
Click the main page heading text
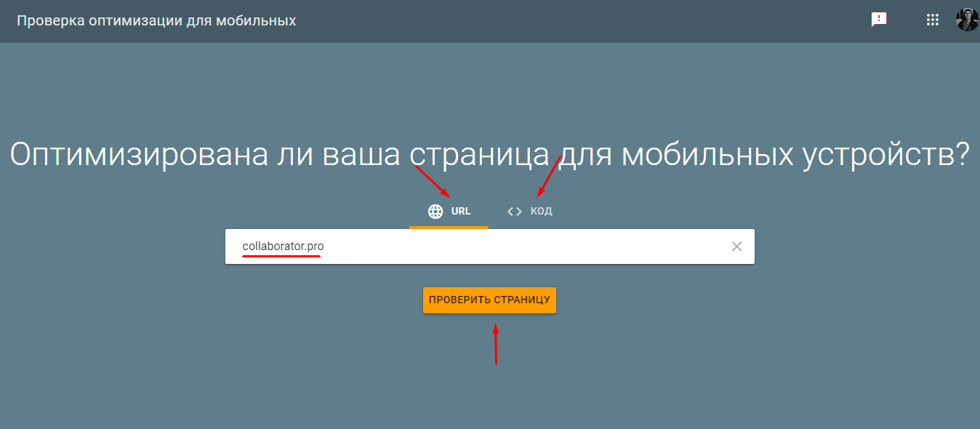(489, 155)
